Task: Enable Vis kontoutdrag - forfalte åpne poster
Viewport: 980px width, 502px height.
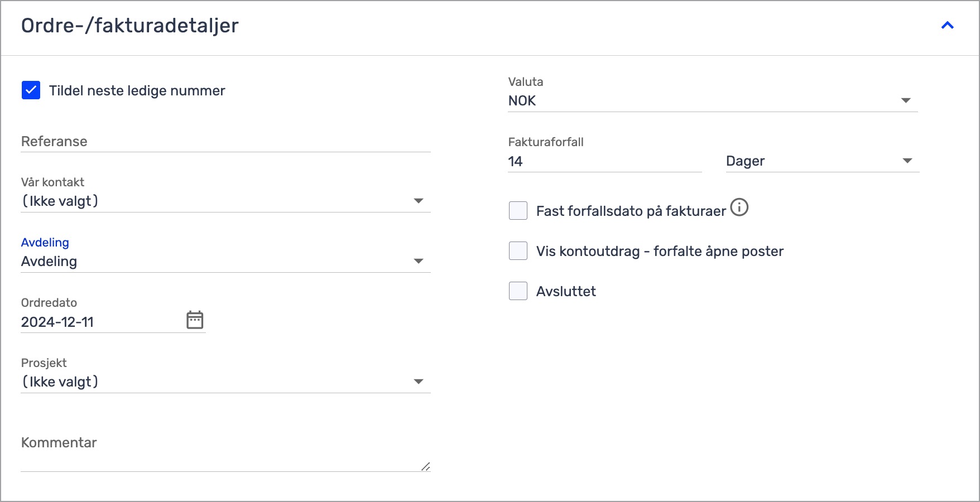Action: point(518,251)
